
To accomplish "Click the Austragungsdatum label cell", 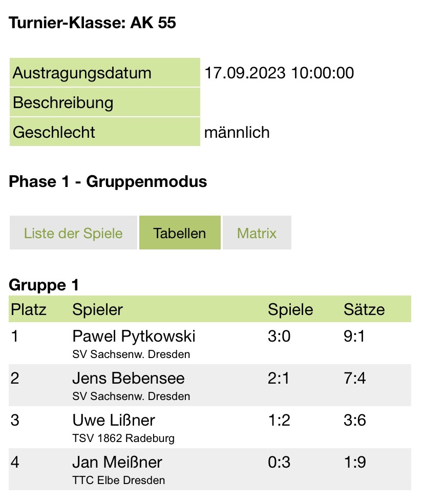I will tap(105, 72).
